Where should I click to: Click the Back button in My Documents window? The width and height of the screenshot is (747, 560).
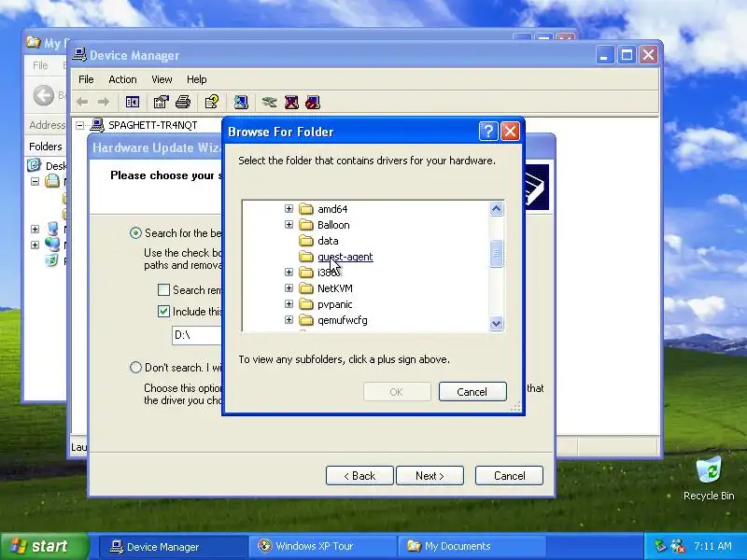tap(44, 95)
